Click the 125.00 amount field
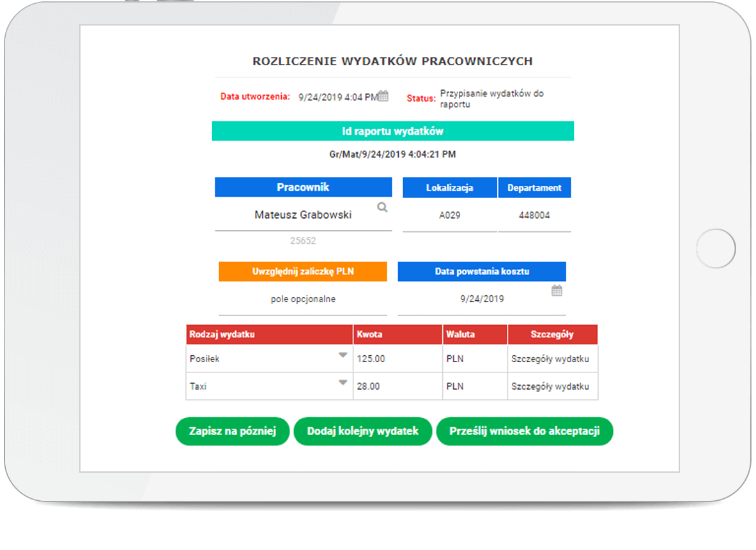Viewport: 756px width, 550px height. click(x=397, y=359)
